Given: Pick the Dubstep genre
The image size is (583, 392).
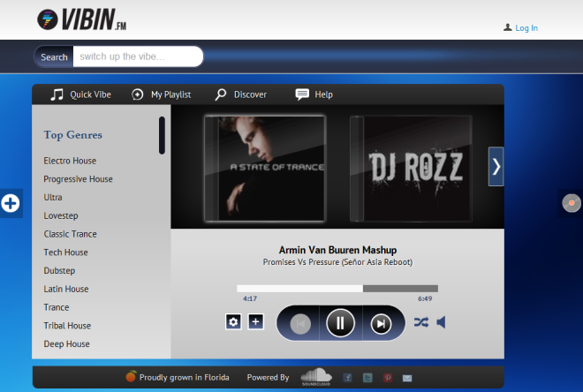Looking at the screenshot, I should pyautogui.click(x=59, y=270).
